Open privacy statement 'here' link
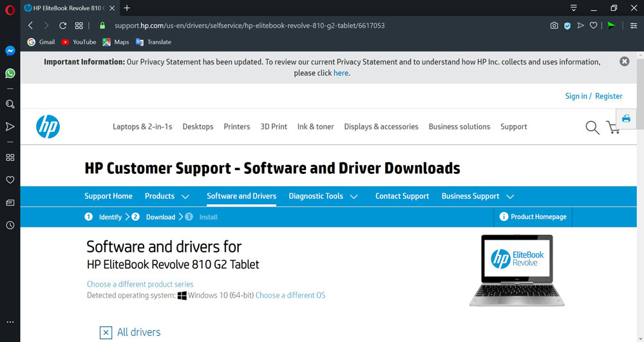This screenshot has width=644, height=342. [341, 73]
